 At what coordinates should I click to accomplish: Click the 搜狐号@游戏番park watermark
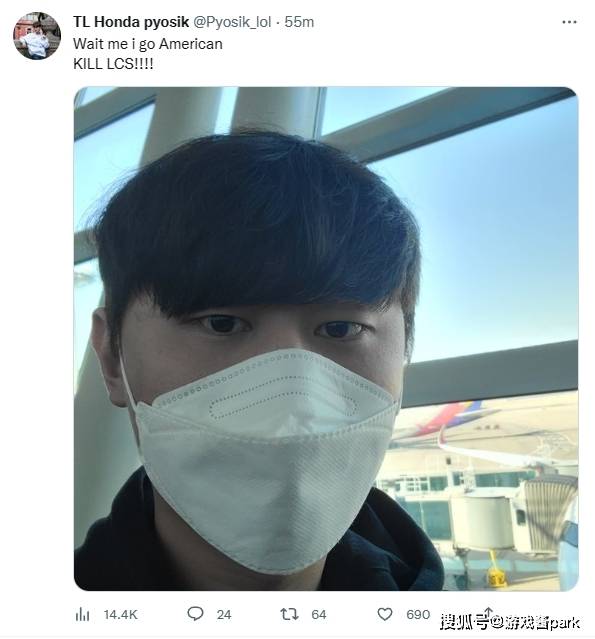click(x=510, y=622)
